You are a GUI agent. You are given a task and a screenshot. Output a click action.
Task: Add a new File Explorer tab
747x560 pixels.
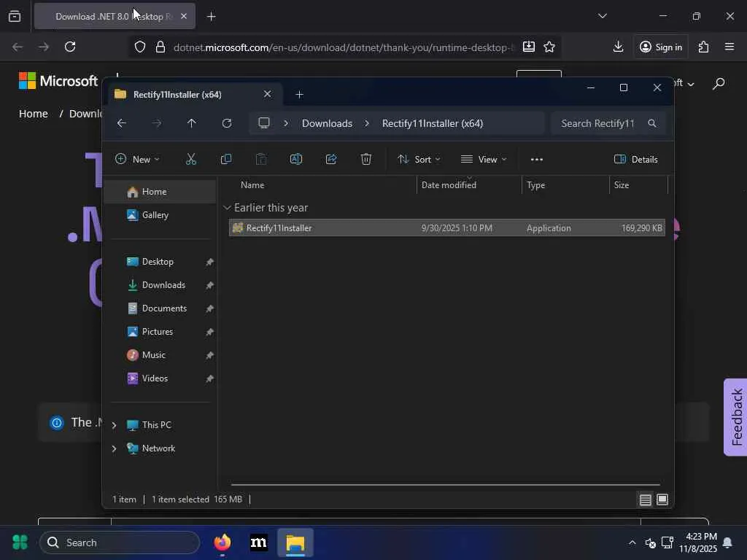coord(299,94)
